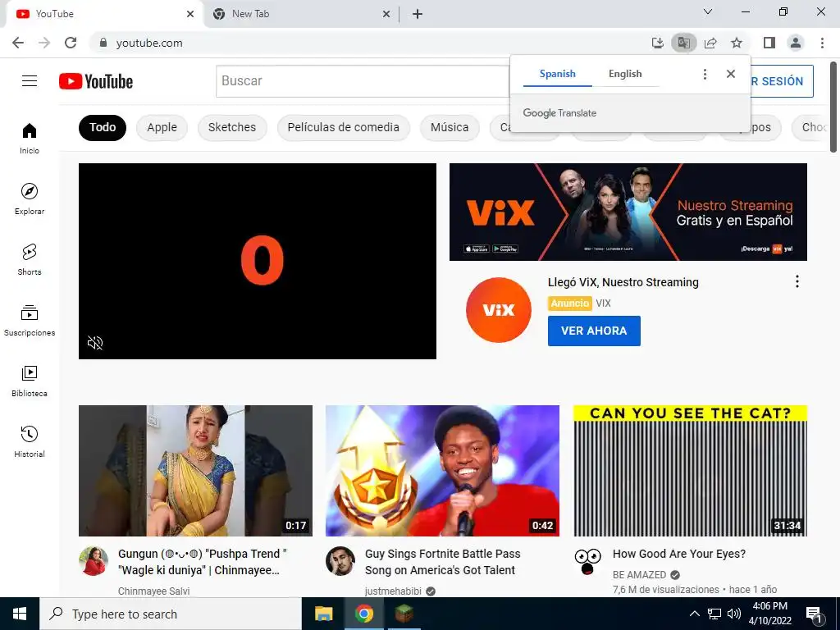Close the Translate popup
840x630 pixels.
[x=731, y=74]
